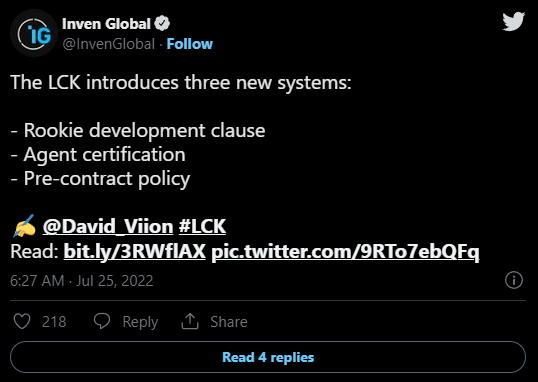538x382 pixels.
Task: Click the verified badge next to Inven Global
Action: tap(162, 24)
